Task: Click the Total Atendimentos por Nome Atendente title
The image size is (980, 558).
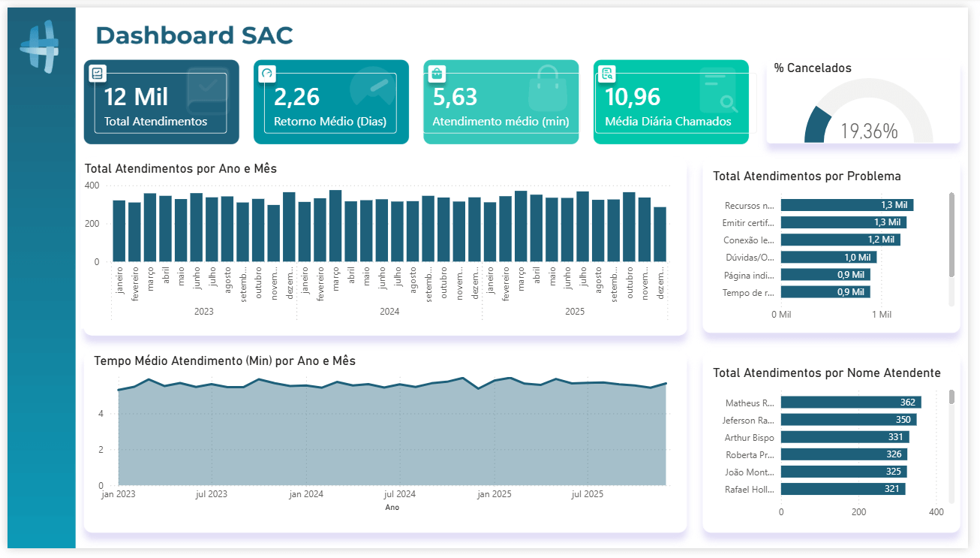Action: coord(826,373)
